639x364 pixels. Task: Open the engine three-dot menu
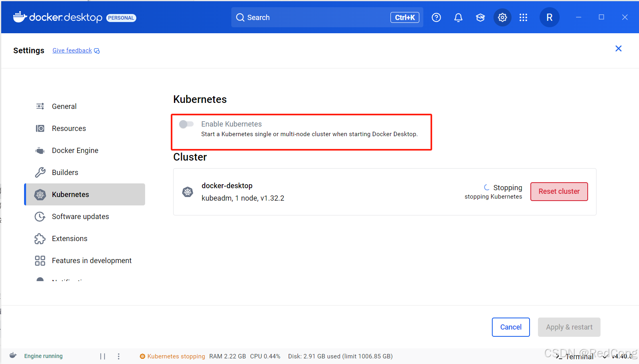(119, 356)
